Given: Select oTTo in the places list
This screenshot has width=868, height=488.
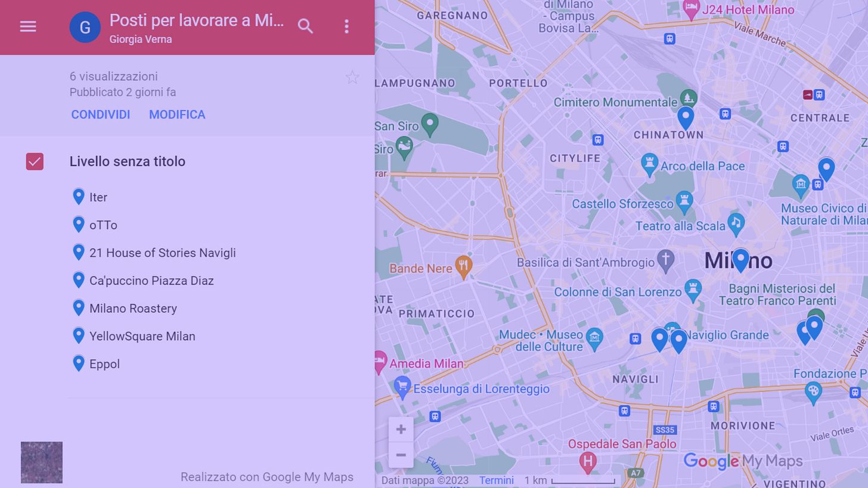Looking at the screenshot, I should 103,225.
